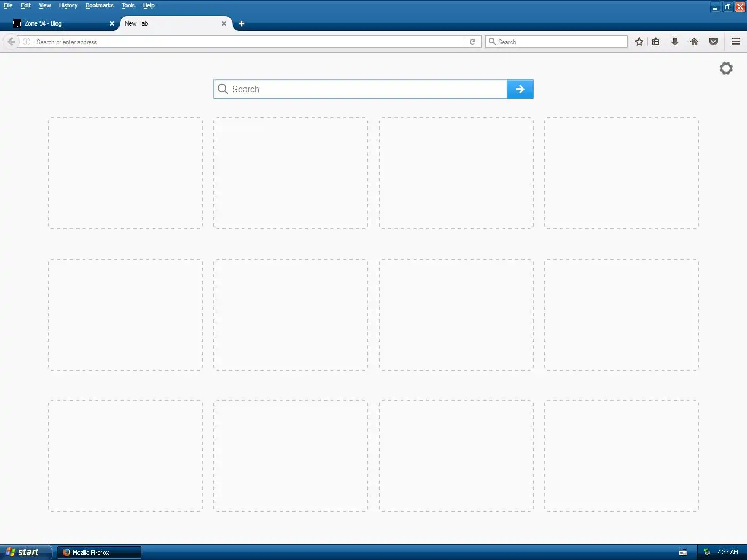Save page to Pocket
The image size is (747, 560).
point(713,42)
